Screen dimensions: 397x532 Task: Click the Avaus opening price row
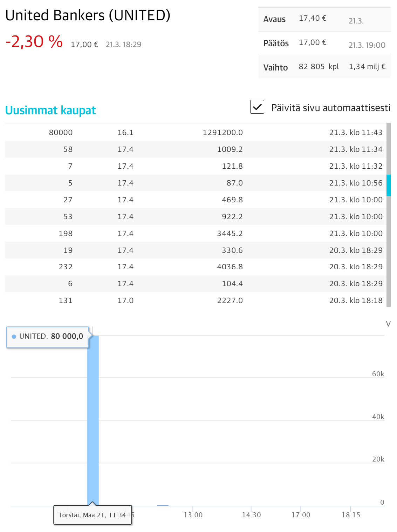coord(324,19)
